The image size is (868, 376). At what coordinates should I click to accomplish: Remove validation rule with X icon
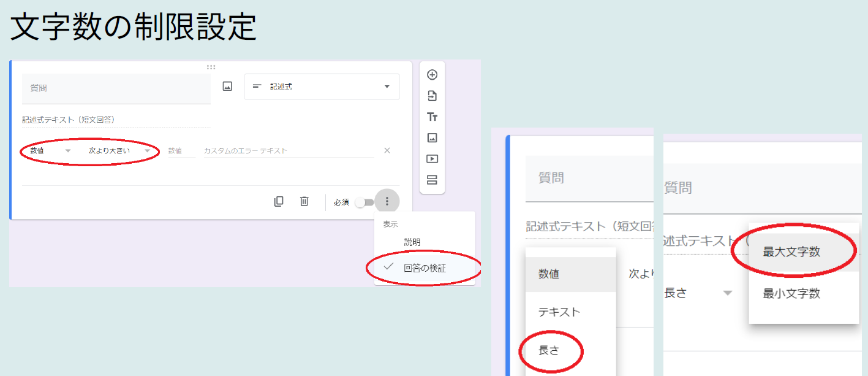387,150
